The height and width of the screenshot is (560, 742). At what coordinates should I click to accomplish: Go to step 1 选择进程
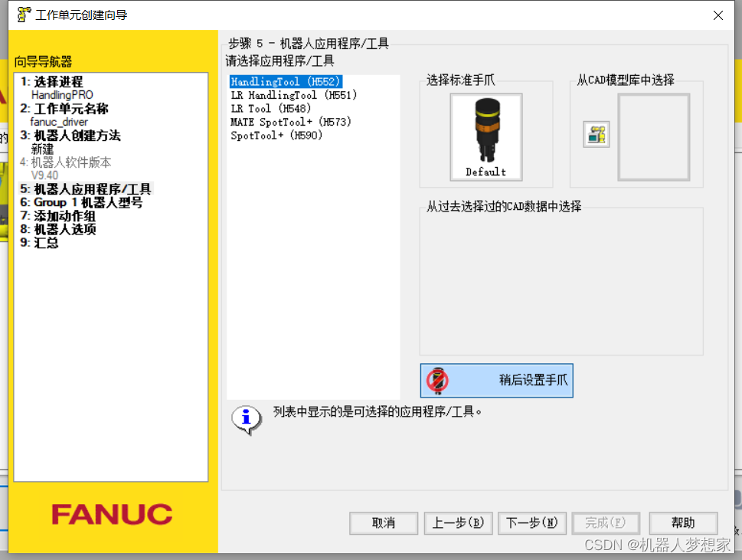(51, 82)
